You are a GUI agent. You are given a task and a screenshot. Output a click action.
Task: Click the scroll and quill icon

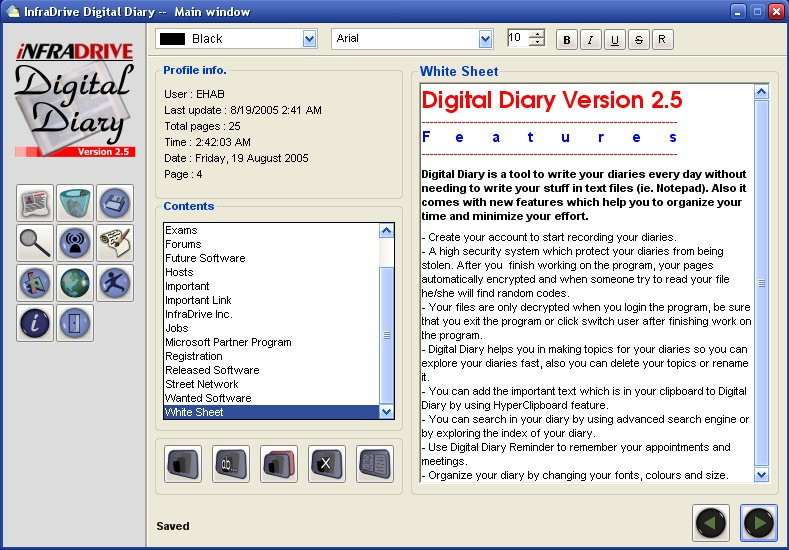pos(115,243)
